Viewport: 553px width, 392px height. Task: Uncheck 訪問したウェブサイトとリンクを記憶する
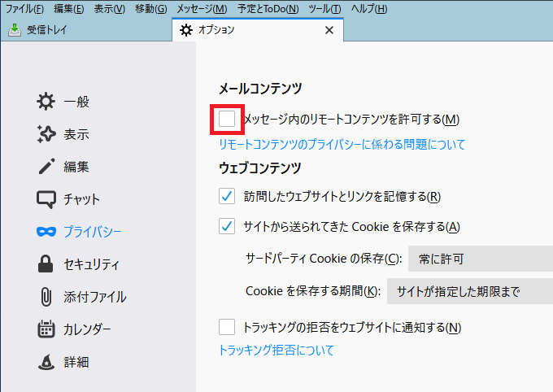(x=227, y=196)
